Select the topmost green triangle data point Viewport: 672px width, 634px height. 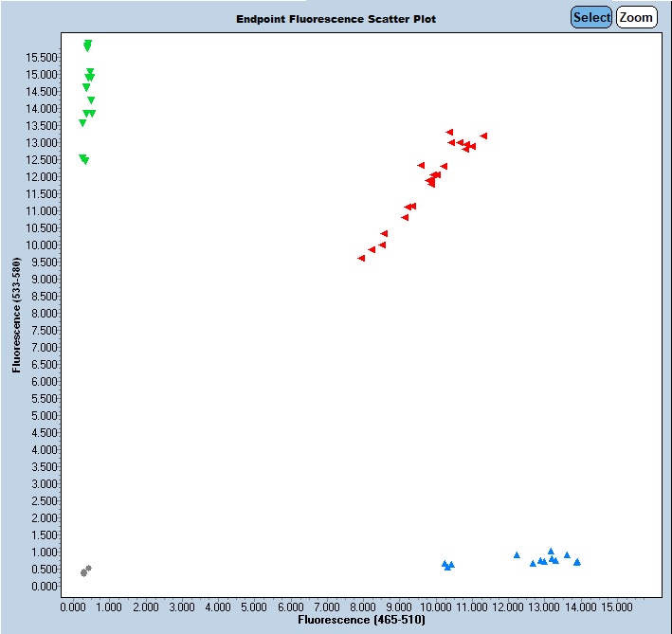88,44
